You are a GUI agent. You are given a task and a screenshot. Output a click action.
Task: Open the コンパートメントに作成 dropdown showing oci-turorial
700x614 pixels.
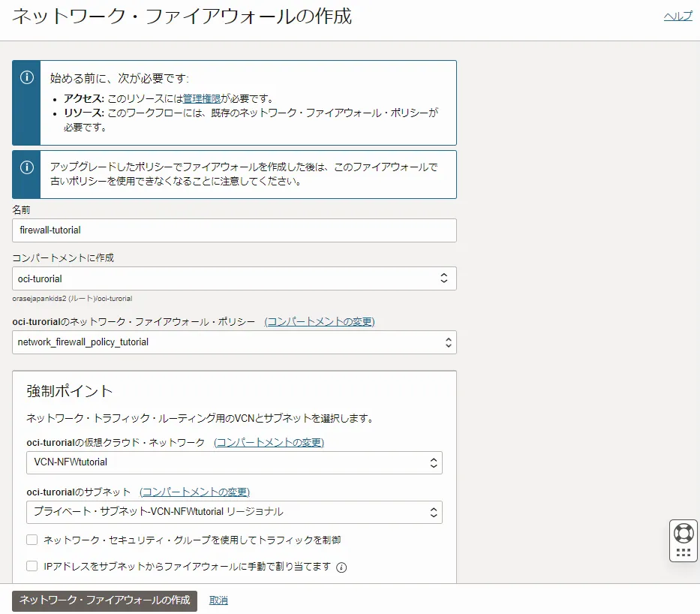(x=234, y=278)
